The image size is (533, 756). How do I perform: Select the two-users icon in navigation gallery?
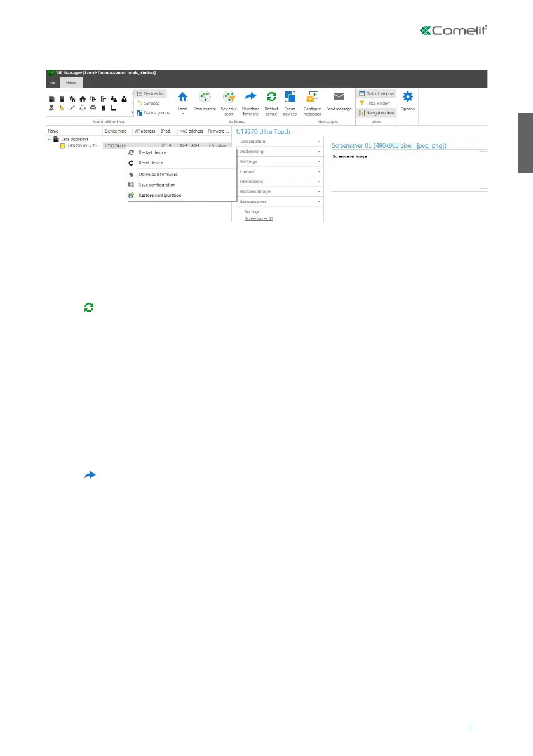(x=113, y=99)
